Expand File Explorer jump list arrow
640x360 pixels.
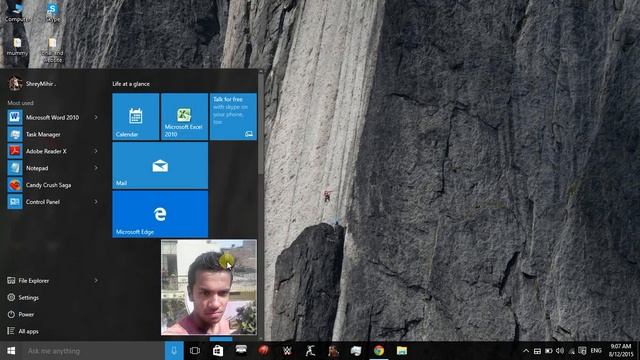click(96, 280)
